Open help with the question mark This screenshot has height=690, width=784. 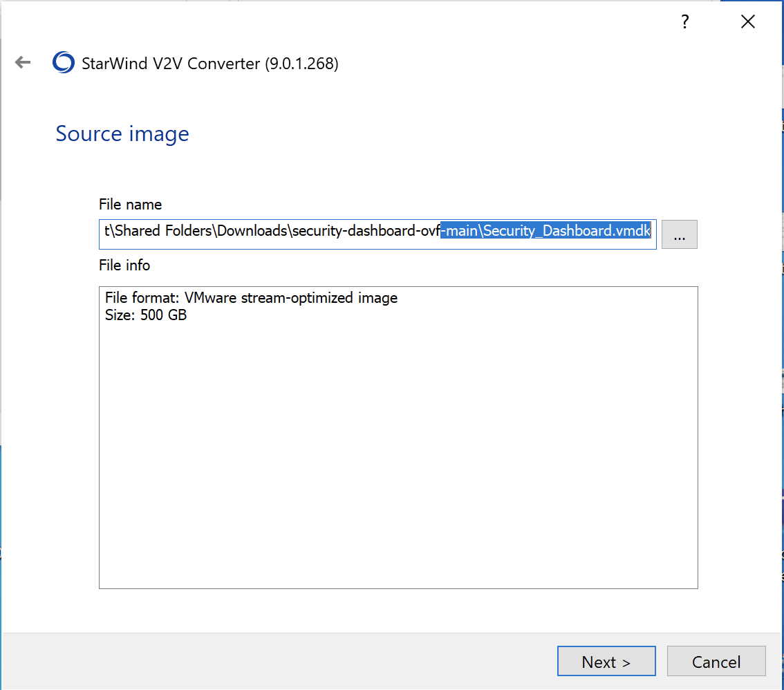coord(685,21)
